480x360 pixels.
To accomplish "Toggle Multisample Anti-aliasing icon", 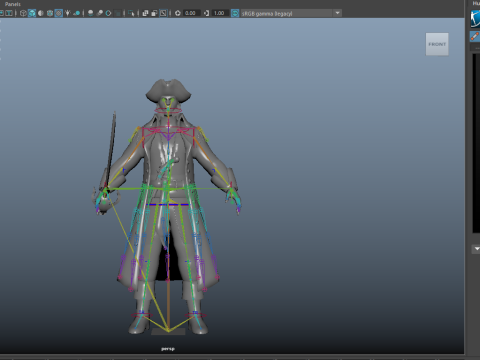I will coord(108,13).
